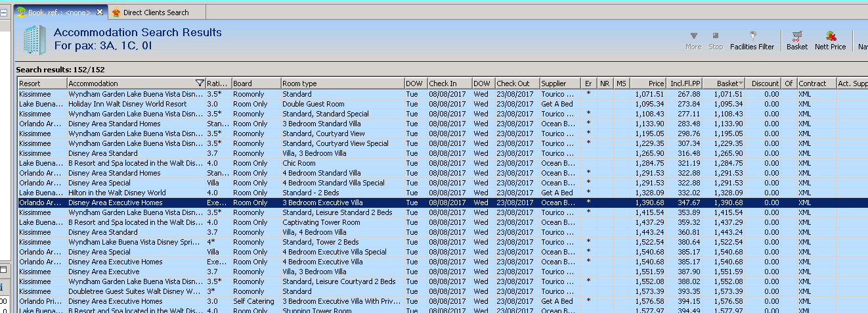Sort by Room type column header

pyautogui.click(x=342, y=84)
